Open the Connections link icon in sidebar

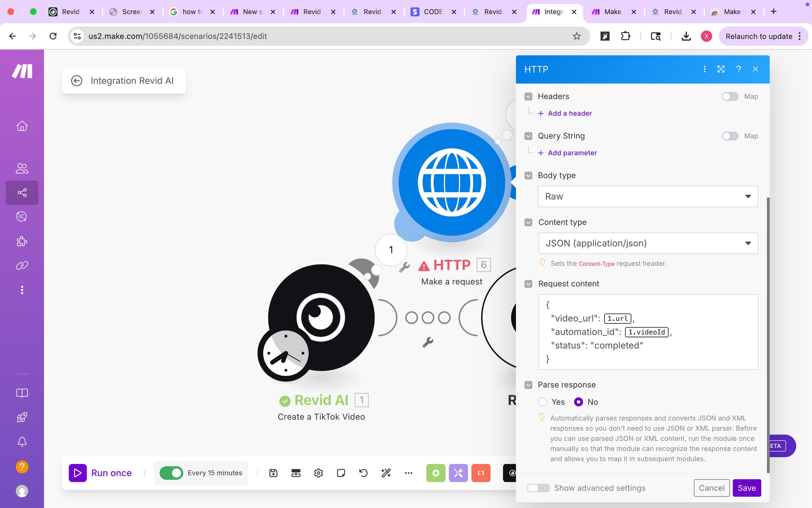coord(22,265)
